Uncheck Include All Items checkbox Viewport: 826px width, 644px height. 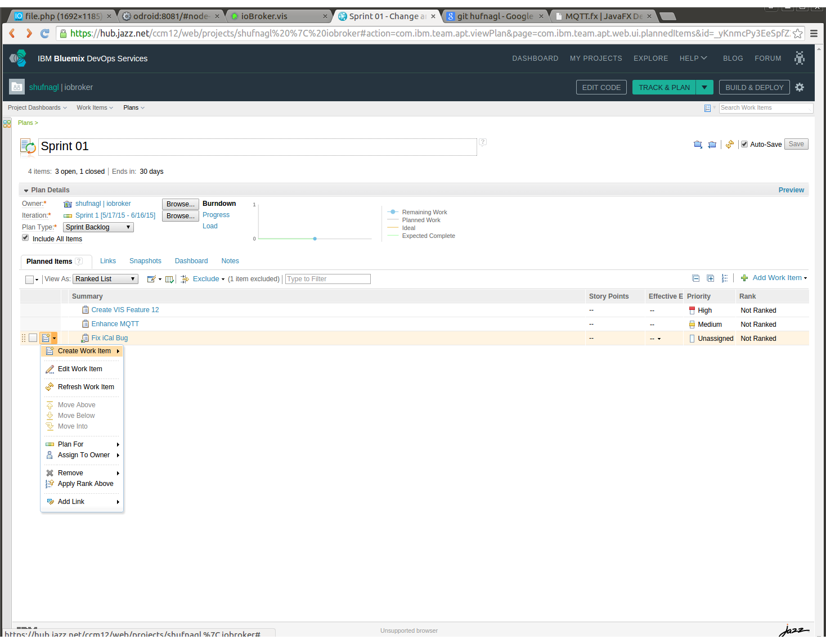point(25,238)
